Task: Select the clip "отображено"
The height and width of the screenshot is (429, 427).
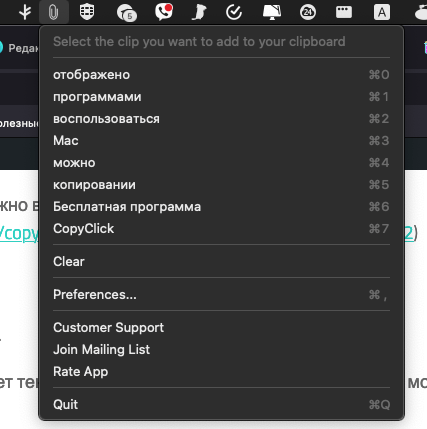Action: click(x=221, y=75)
